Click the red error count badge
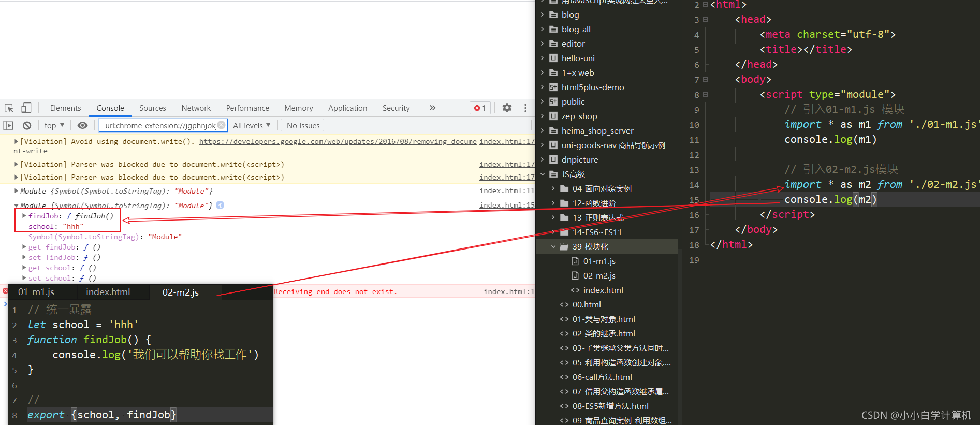This screenshot has width=980, height=425. 480,108
